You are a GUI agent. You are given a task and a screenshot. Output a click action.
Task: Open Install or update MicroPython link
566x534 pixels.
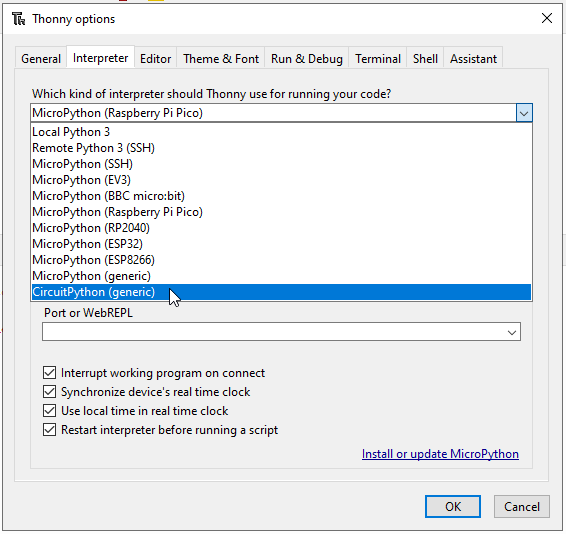click(440, 454)
